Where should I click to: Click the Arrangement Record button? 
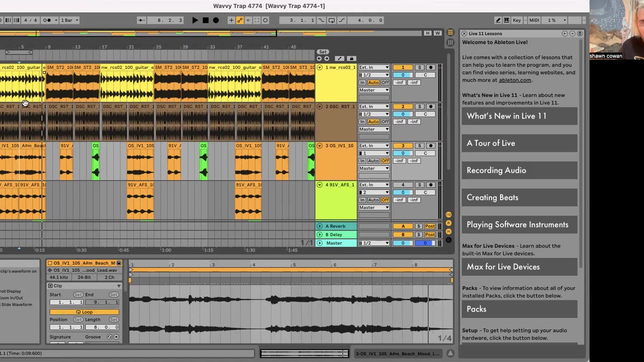pyautogui.click(x=216, y=20)
